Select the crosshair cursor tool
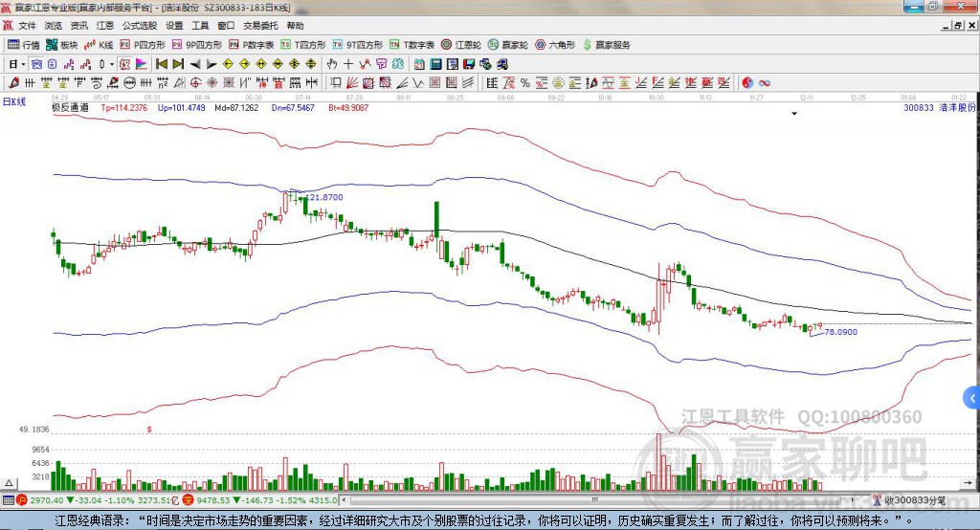This screenshot has height=530, width=980. click(x=348, y=64)
